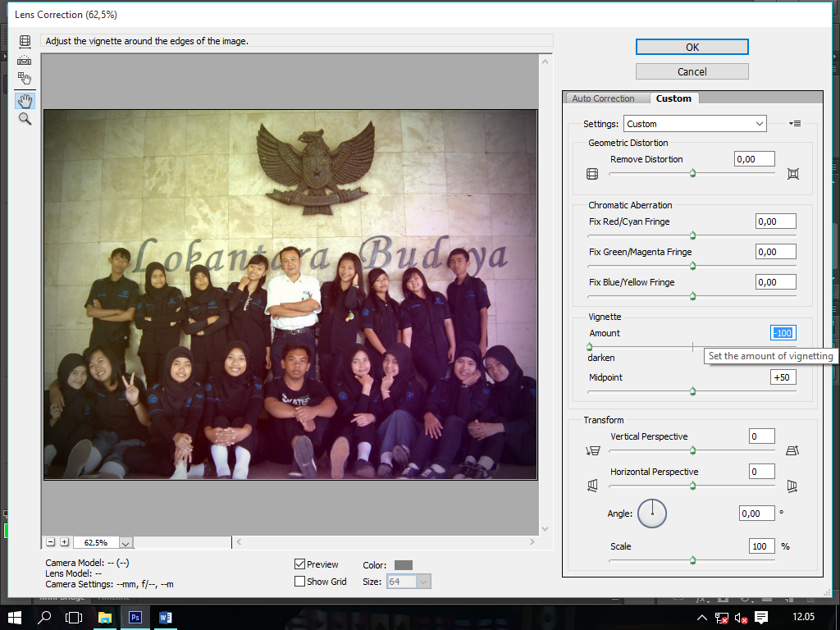Uncheck the Preview checkbox

299,564
